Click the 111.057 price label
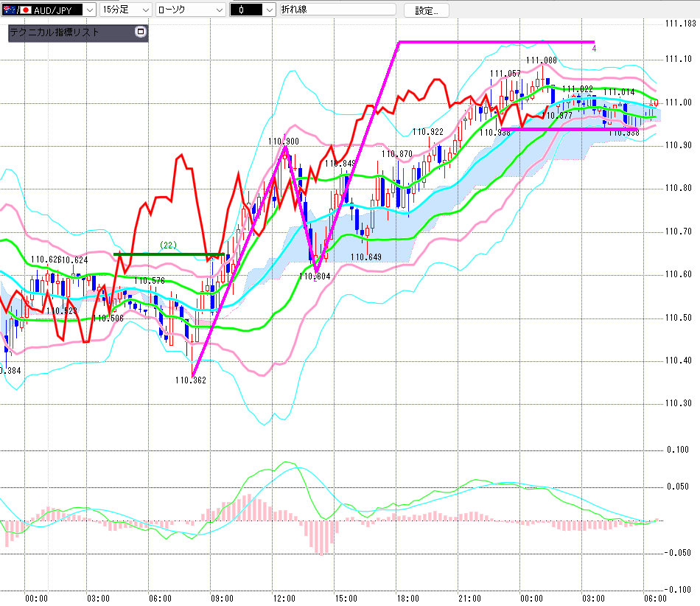 tap(505, 74)
